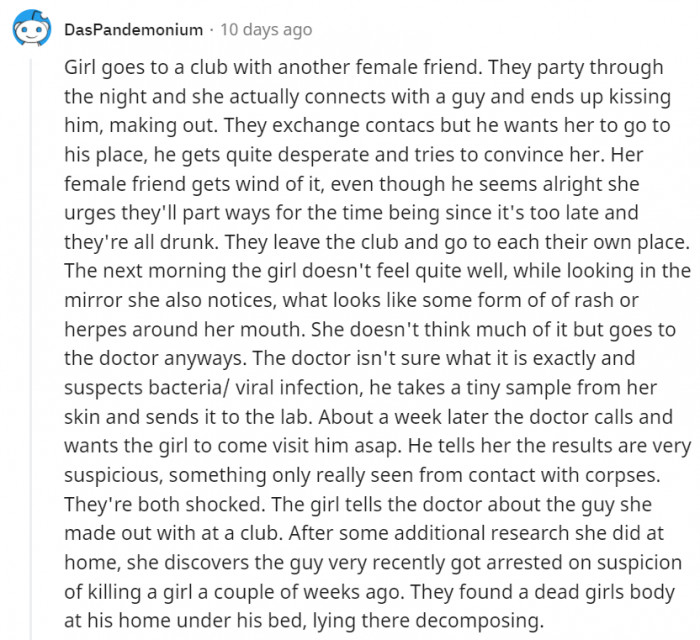Open the DasPandemonium username profile link

133,30
